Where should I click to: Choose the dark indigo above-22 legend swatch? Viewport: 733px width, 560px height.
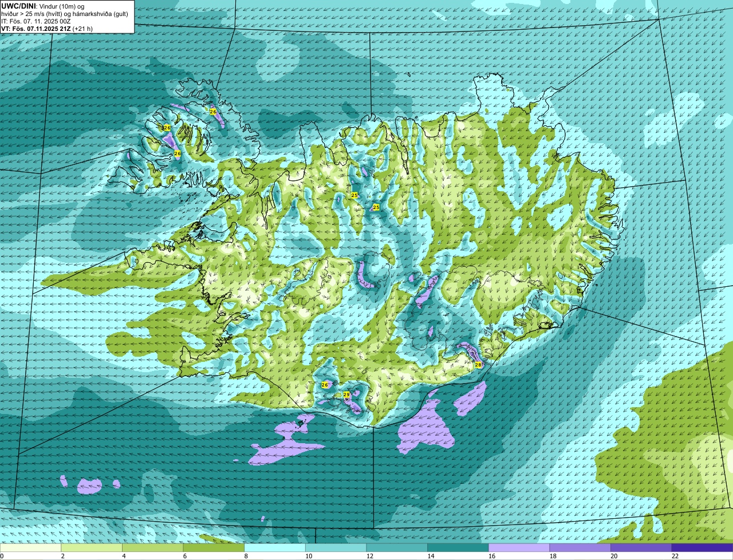coord(702,548)
